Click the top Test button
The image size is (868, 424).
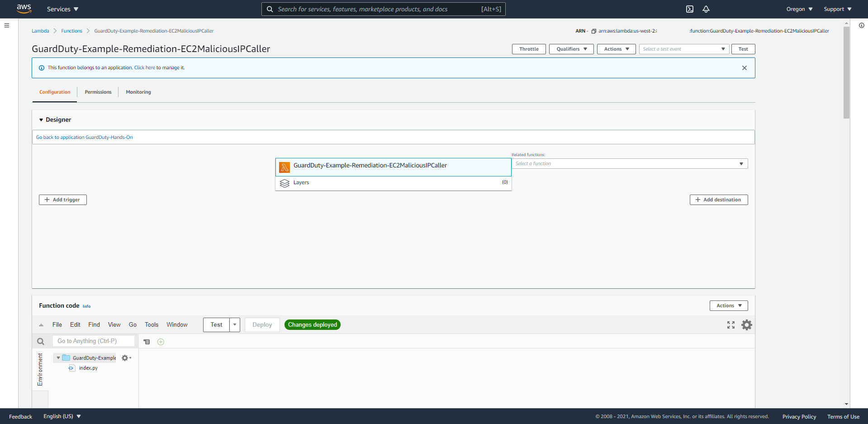click(743, 49)
